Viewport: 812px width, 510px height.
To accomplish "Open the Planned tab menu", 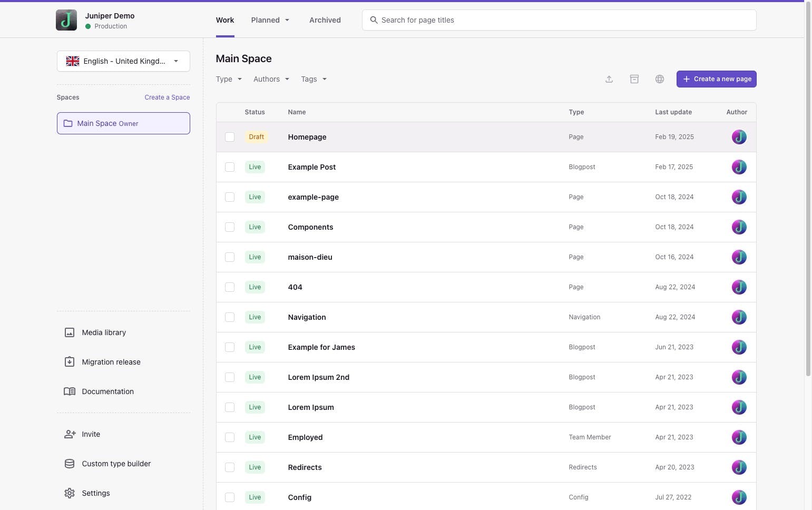I will [x=270, y=20].
